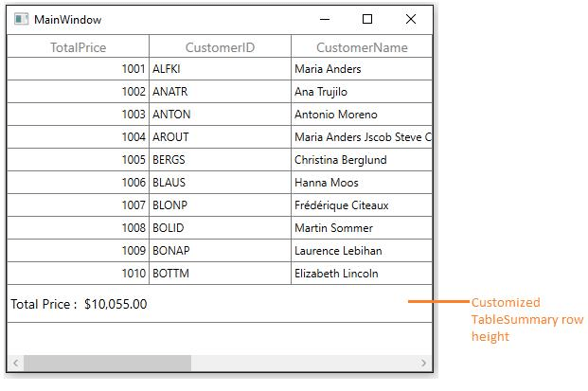Select the cell with price 1001

pos(78,69)
